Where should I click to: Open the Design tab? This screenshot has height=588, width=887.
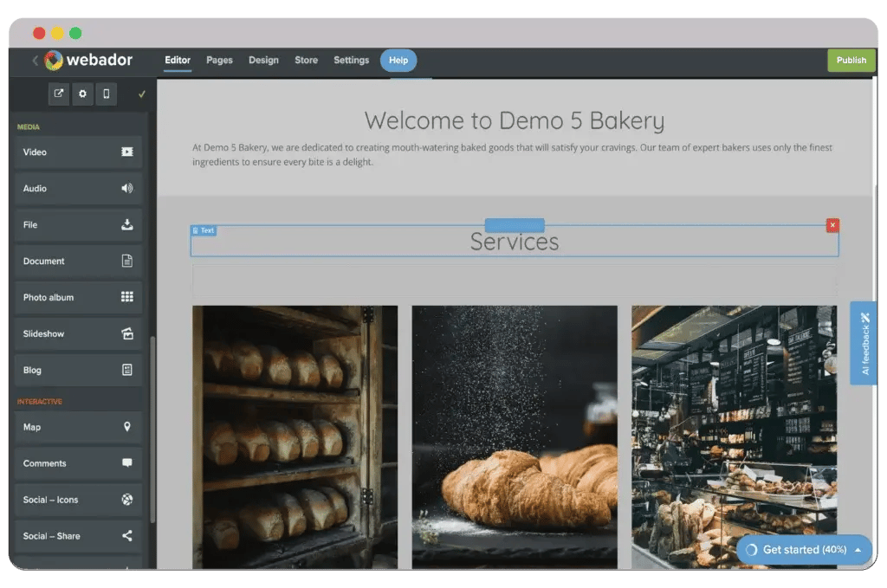[263, 61]
